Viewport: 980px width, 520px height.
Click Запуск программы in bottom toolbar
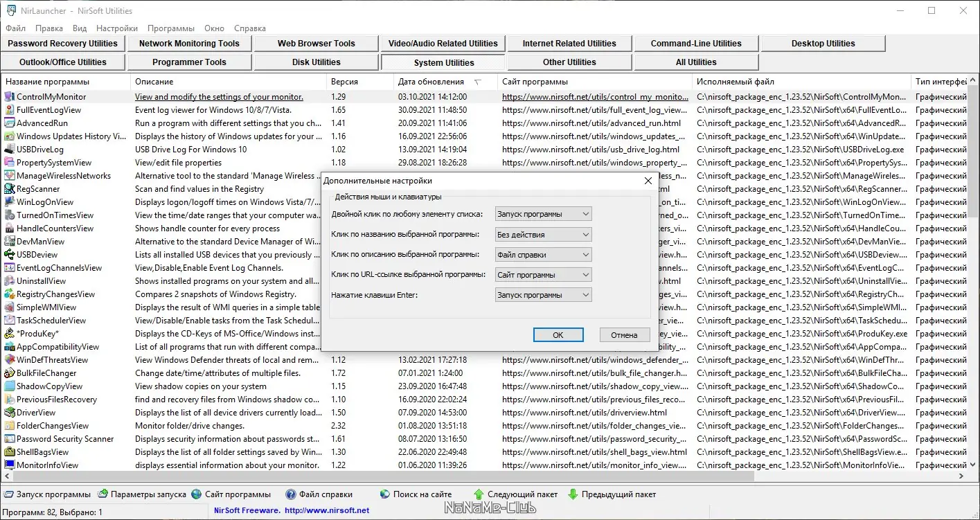[48, 494]
